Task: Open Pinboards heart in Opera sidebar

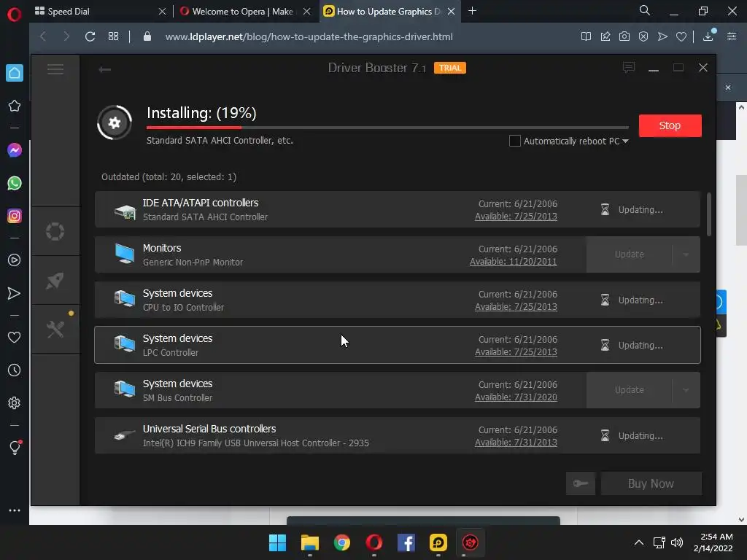Action: [x=15, y=337]
